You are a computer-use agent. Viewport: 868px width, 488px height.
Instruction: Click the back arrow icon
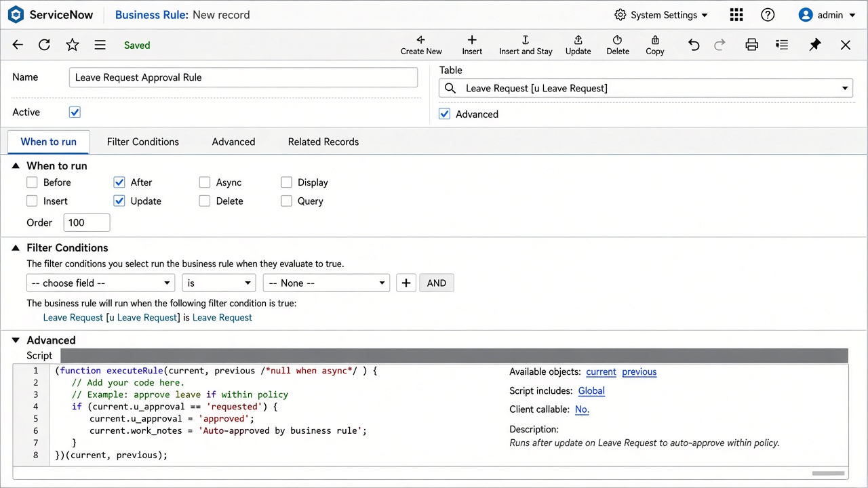pyautogui.click(x=18, y=45)
